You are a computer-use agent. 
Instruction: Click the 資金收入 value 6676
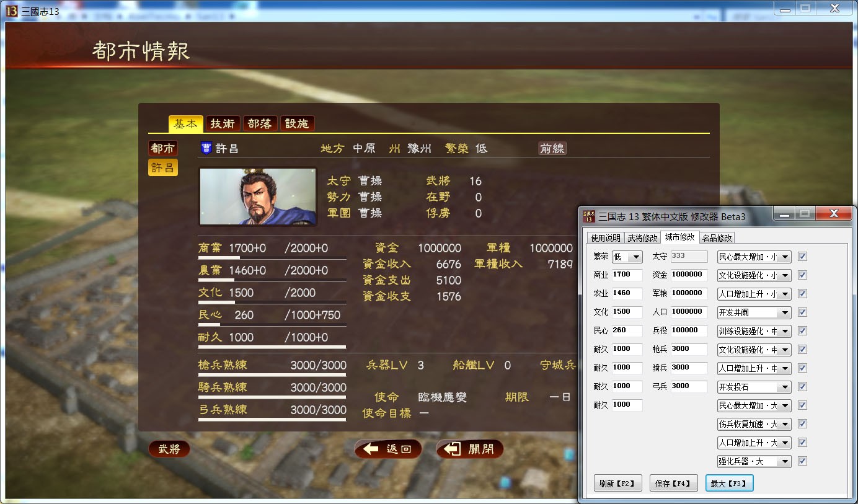(449, 265)
